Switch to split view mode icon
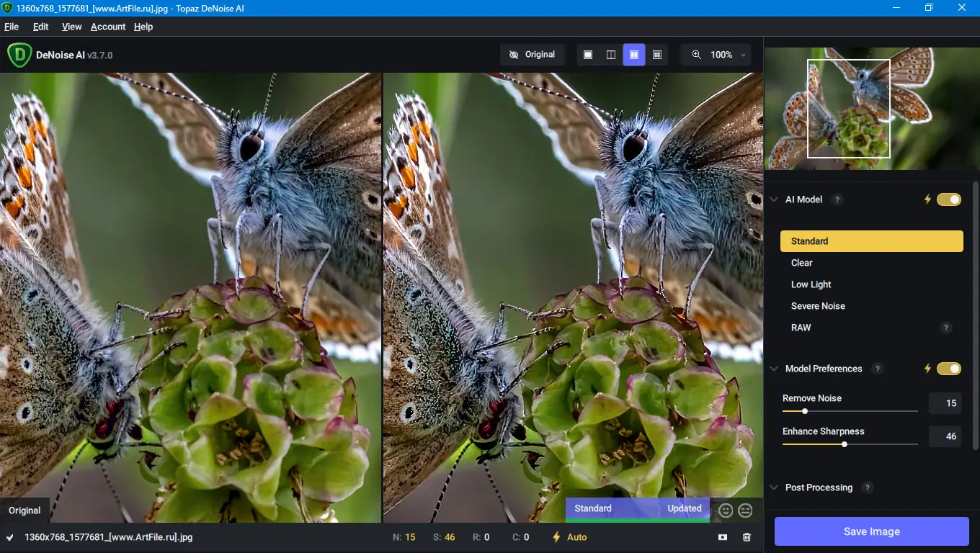The height and width of the screenshot is (553, 980). [611, 55]
